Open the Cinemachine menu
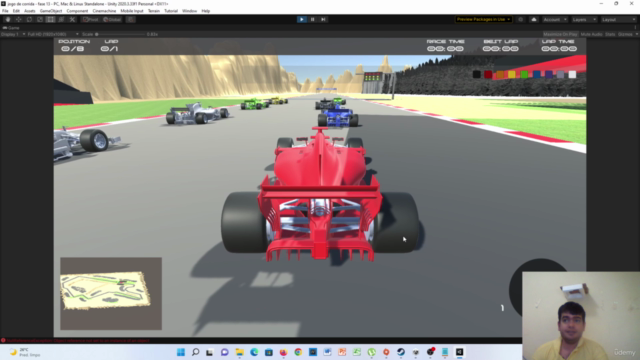The width and height of the screenshot is (640, 360). [x=104, y=11]
